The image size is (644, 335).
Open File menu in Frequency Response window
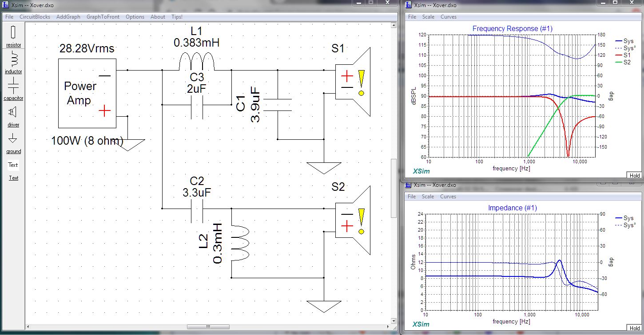[412, 17]
